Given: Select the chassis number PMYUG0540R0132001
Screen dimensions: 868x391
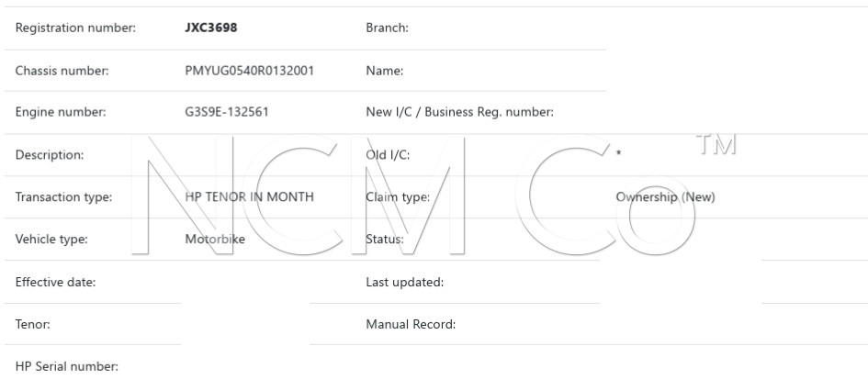Looking at the screenshot, I should click(249, 71).
